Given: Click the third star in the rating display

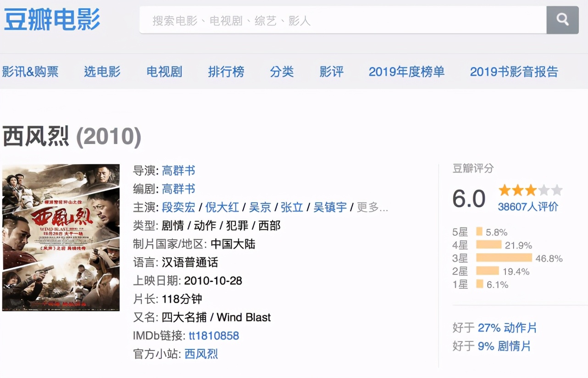Looking at the screenshot, I should point(530,189).
